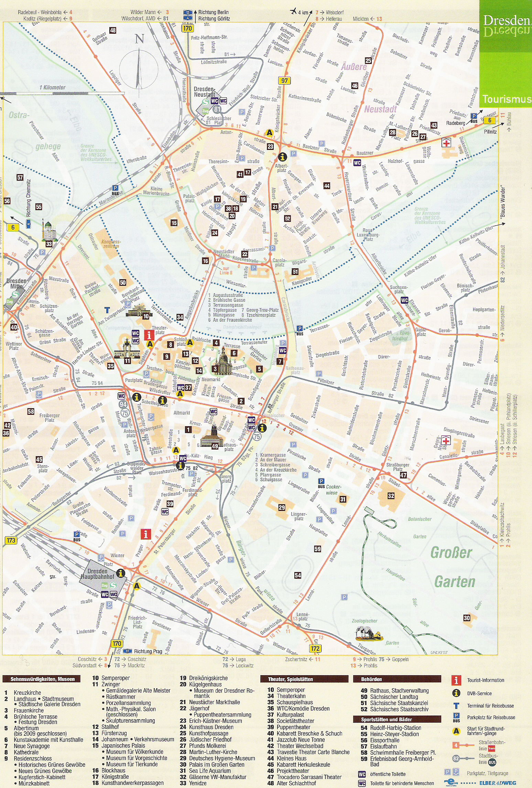The height and width of the screenshot is (788, 532).
Task: Click the Altmarkt map label
Action: click(182, 413)
